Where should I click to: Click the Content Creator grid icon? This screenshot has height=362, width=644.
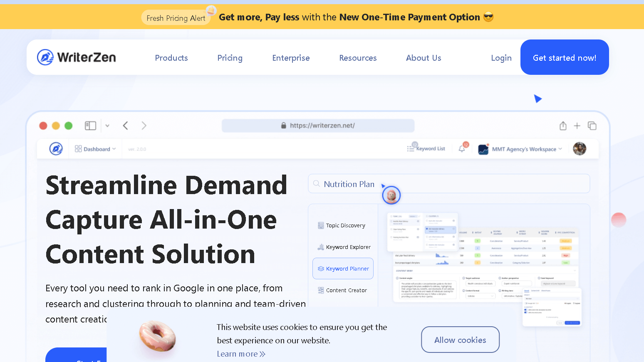click(321, 290)
